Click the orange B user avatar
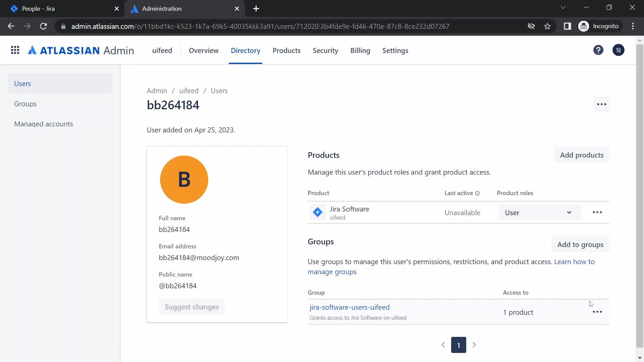 coord(184,180)
